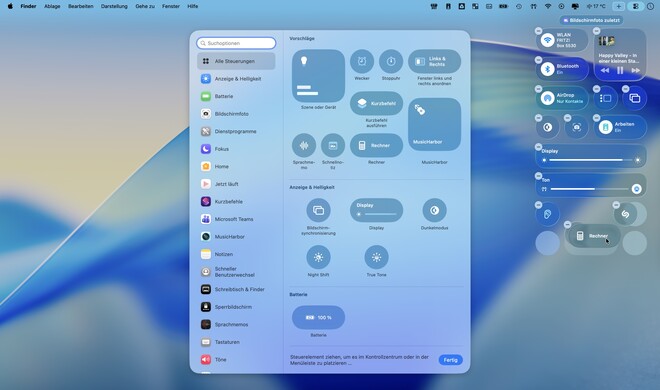This screenshot has width=660, height=390.
Task: Open the 17 °C weather menu bar item
Action: [x=596, y=6]
